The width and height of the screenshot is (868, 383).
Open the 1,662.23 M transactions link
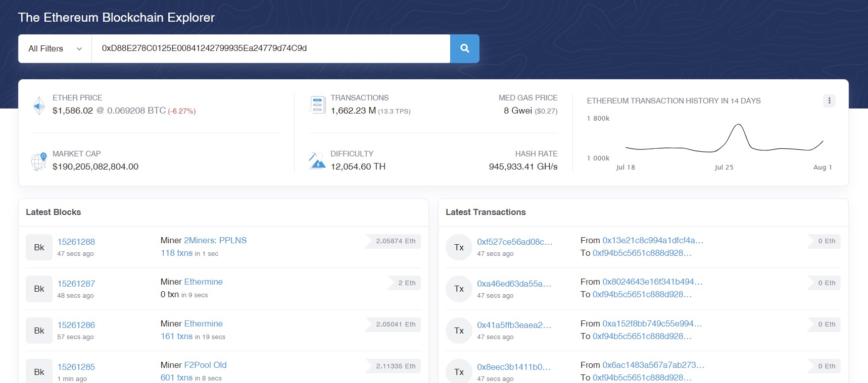[353, 111]
